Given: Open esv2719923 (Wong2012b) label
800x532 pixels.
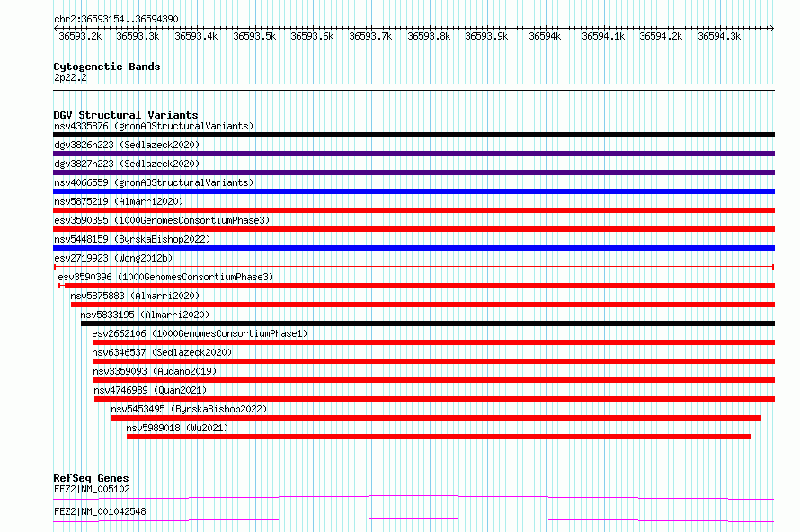Looking at the screenshot, I should [x=113, y=258].
